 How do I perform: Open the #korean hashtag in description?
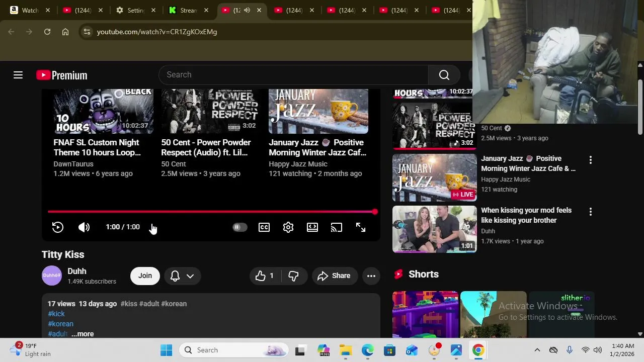click(61, 324)
